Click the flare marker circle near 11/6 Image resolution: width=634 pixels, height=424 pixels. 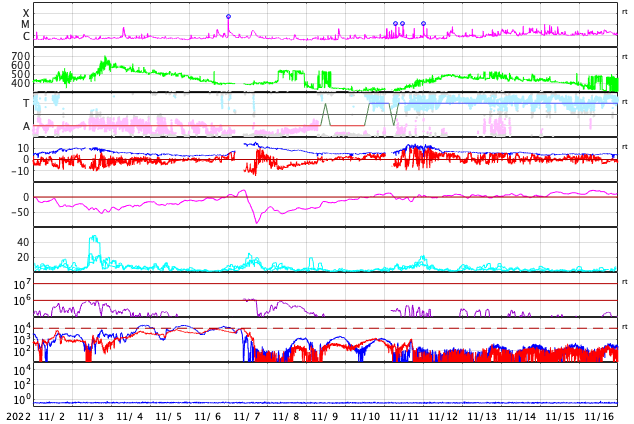(228, 16)
